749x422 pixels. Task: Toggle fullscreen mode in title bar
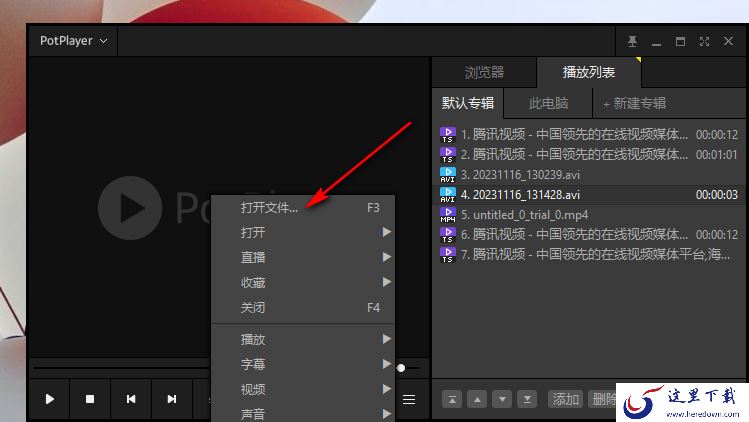point(704,42)
